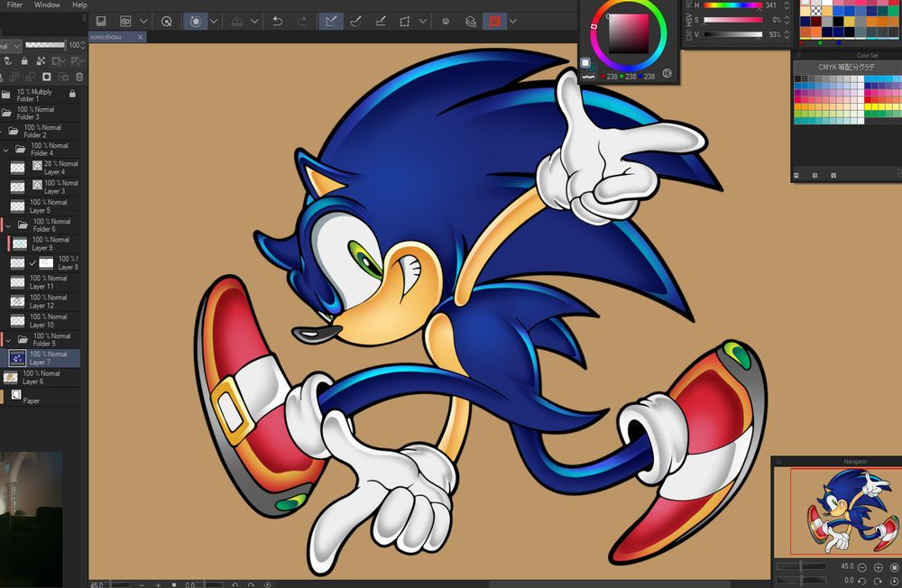This screenshot has width=902, height=588.
Task: Click the layer opacity stepper arrows
Action: coord(84,45)
